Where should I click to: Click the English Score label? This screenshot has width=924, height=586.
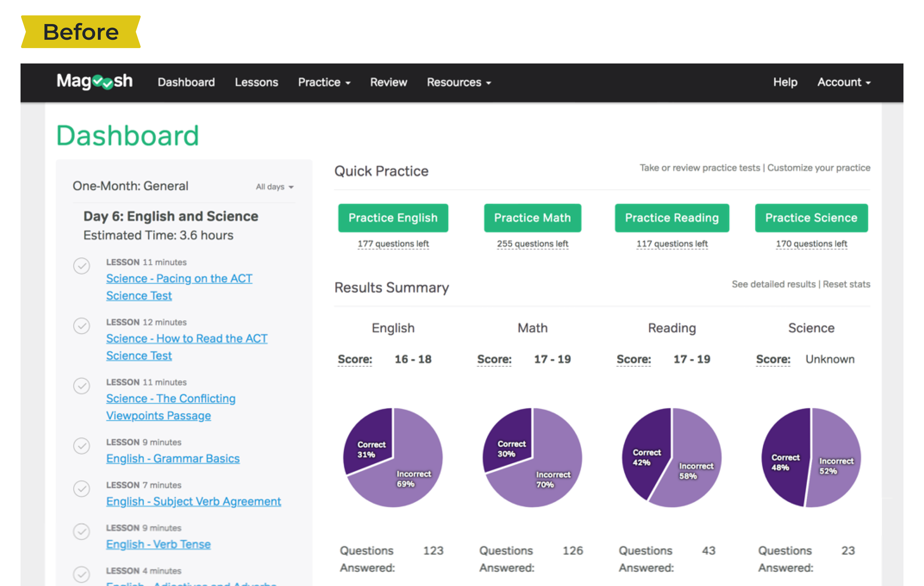[x=355, y=359]
